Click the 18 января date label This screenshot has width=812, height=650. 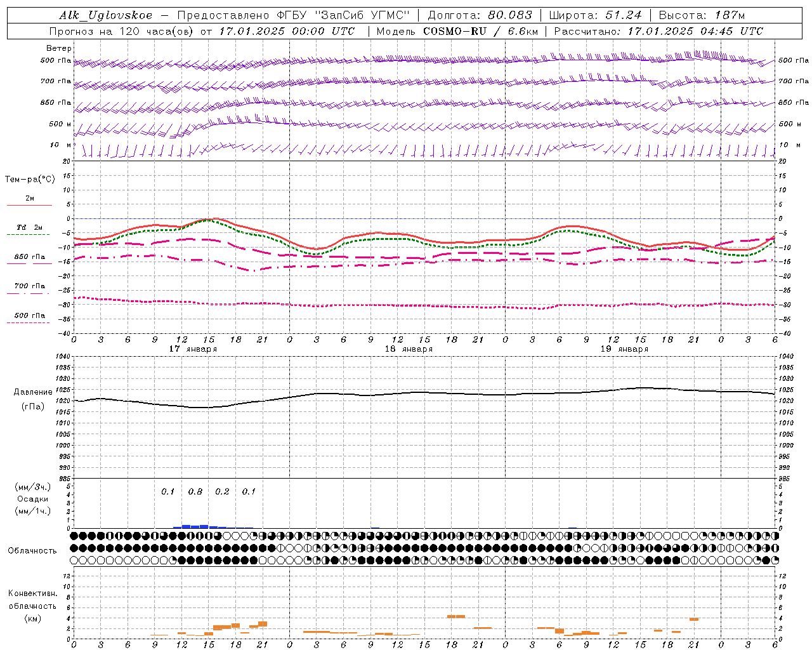(409, 349)
